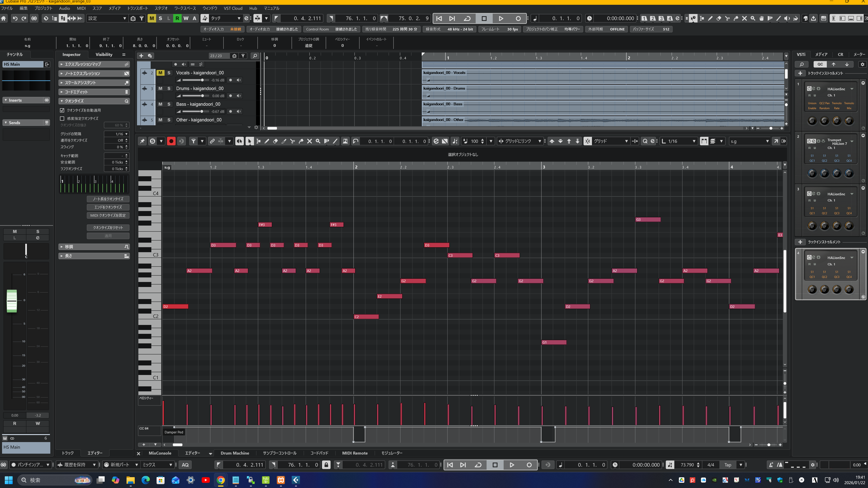Image resolution: width=868 pixels, height=488 pixels.
Task: Enable the sensitivity quantize checkbox
Action: [62, 118]
